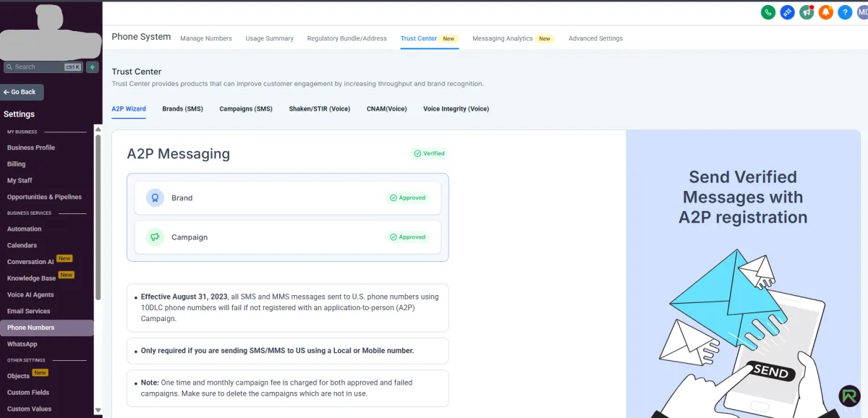Screen dimensions: 868x418
Task: Click the A2P Messaging heading
Action: [x=179, y=153]
